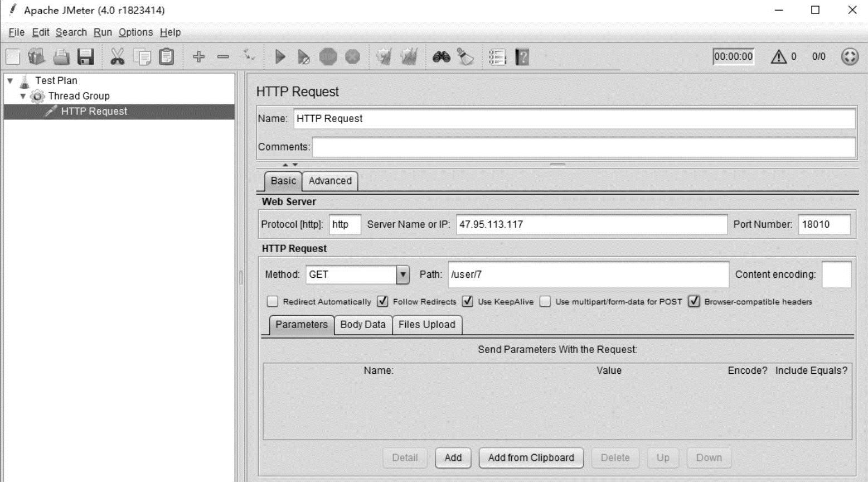Toggle the Use KeepAlive checkbox
This screenshot has width=868, height=482.
[x=467, y=302]
